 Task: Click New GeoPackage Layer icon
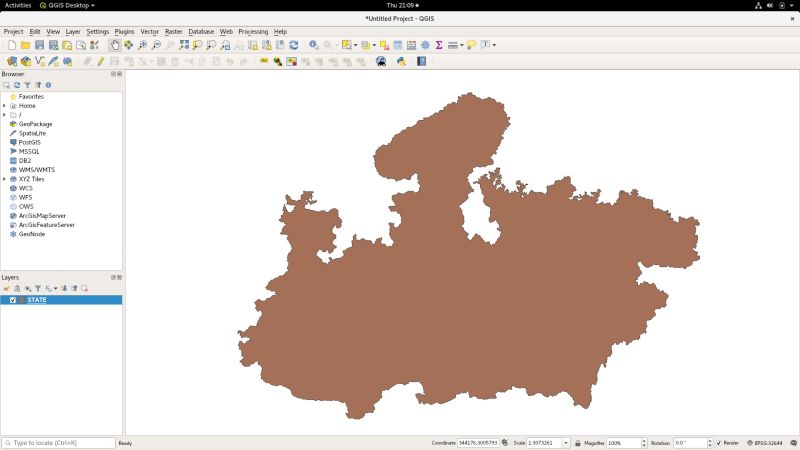[26, 62]
